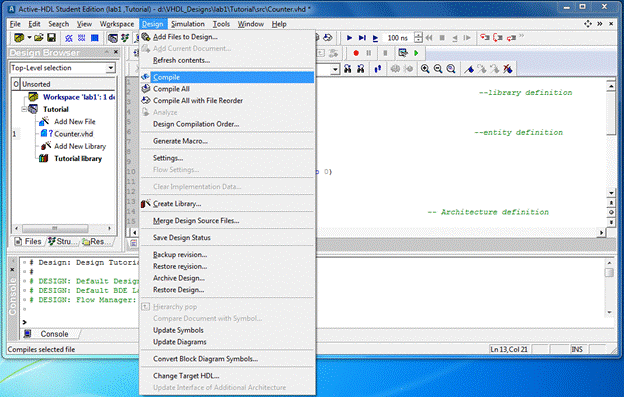Viewport: 624px width, 397px height.
Task: Click the zoom in magnifier icon
Action: click(425, 69)
